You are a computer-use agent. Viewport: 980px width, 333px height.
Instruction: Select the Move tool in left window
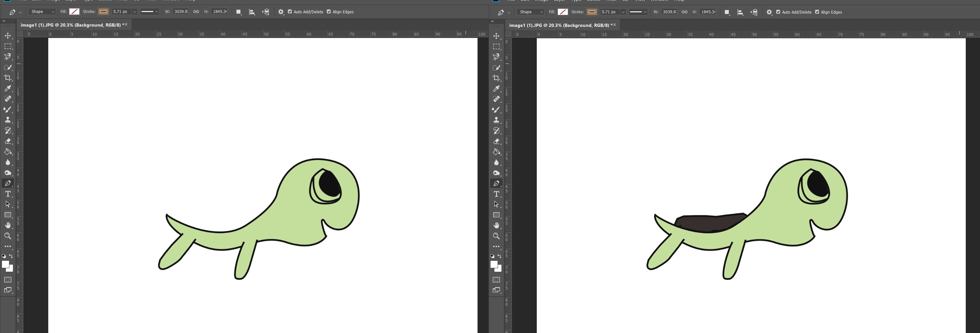coord(7,36)
